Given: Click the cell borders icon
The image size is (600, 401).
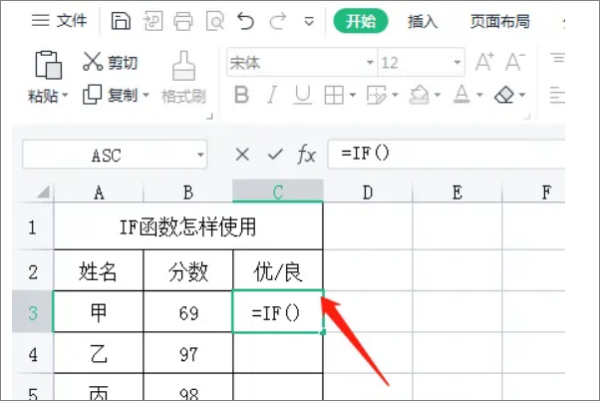Looking at the screenshot, I should point(334,95).
